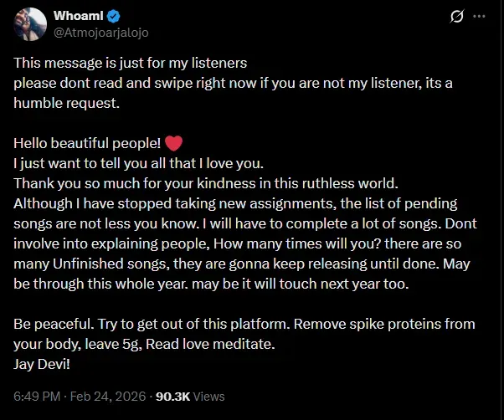Click the word Views in the footer
This screenshot has width=504, height=420.
[208, 397]
